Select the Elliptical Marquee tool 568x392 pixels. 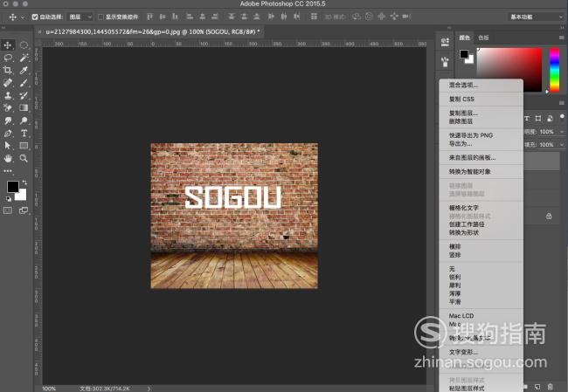tap(24, 45)
